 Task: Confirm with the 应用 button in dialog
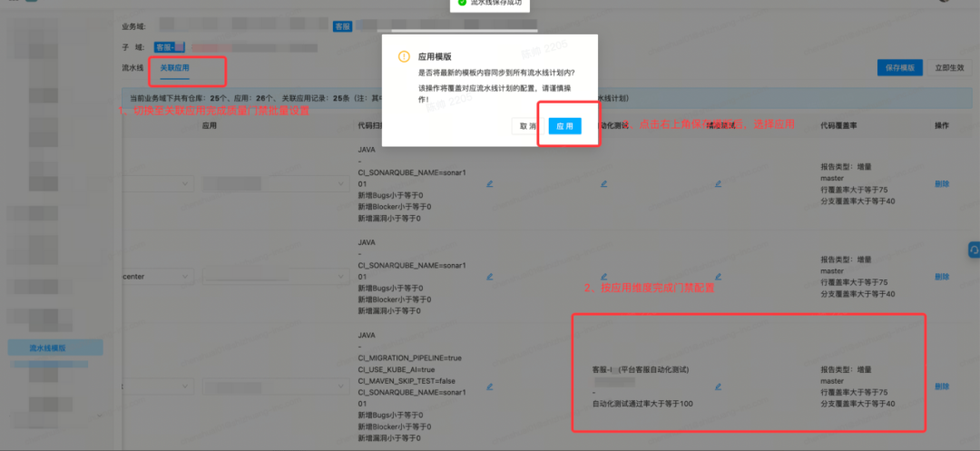click(x=565, y=125)
